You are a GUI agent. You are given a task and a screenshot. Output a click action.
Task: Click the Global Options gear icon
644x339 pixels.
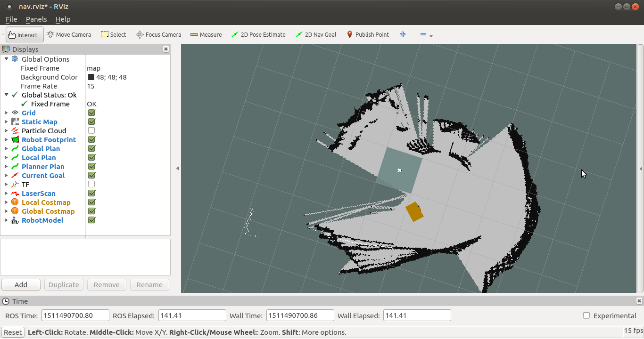coord(15,59)
